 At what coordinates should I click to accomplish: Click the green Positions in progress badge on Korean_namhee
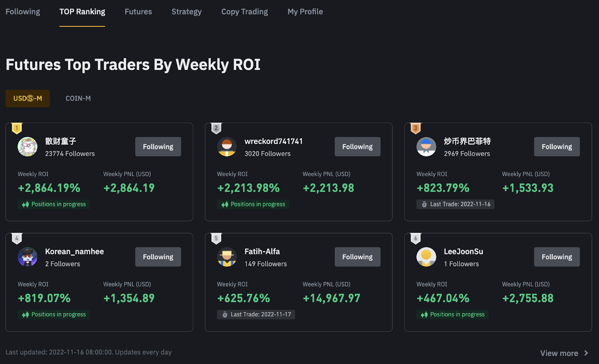pyautogui.click(x=54, y=314)
